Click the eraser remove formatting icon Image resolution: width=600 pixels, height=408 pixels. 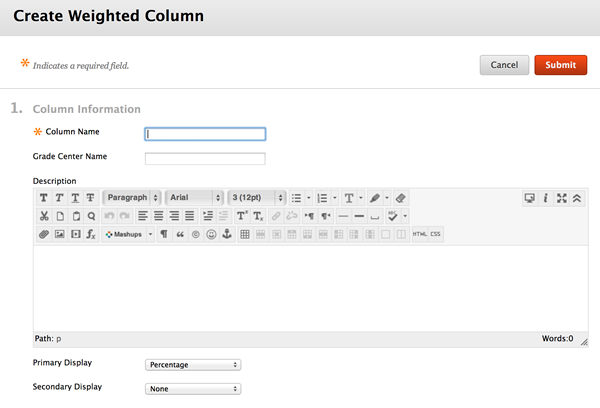401,198
